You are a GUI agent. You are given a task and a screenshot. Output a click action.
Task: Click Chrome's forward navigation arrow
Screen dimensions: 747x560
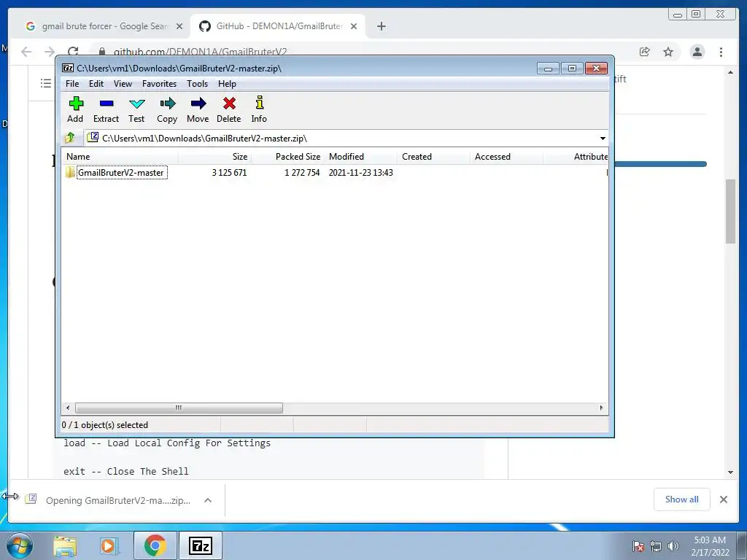50,52
